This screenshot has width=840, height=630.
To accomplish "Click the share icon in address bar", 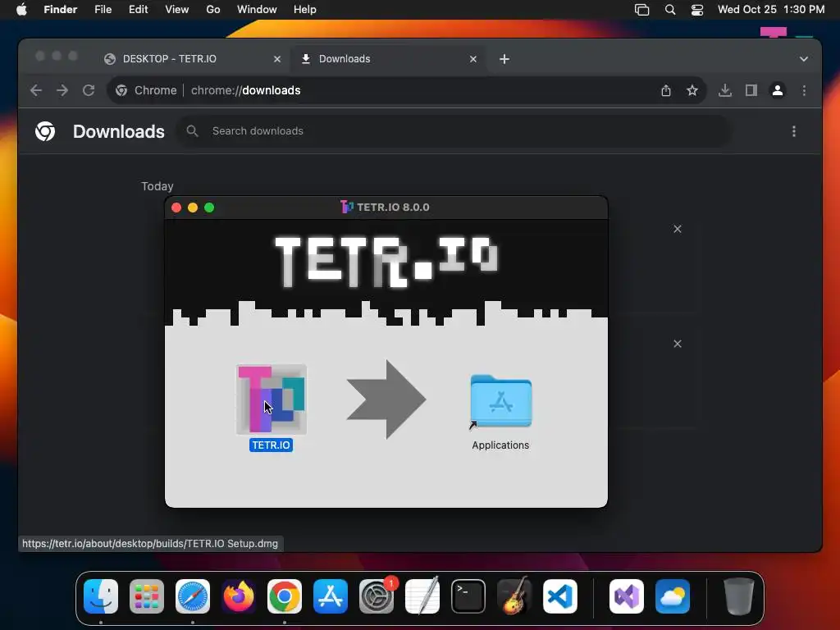I will [x=666, y=90].
